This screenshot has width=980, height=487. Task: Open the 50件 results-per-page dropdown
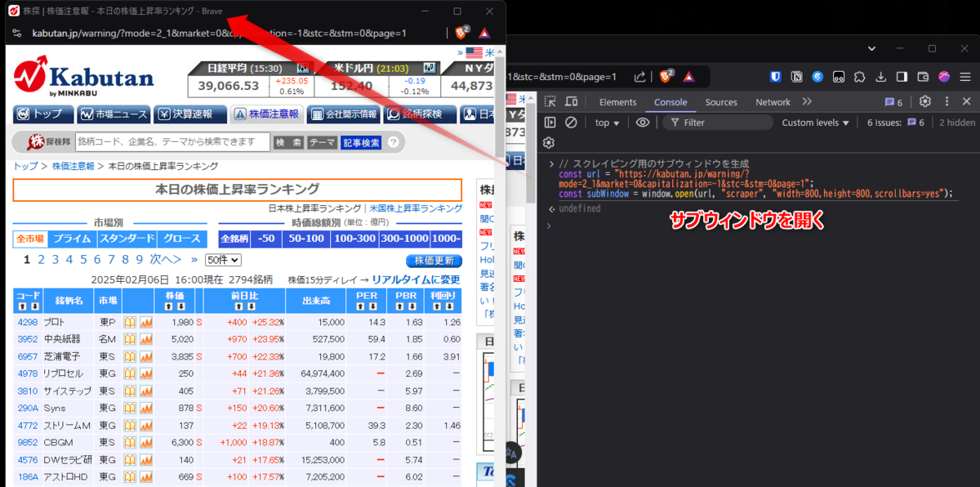(x=223, y=260)
